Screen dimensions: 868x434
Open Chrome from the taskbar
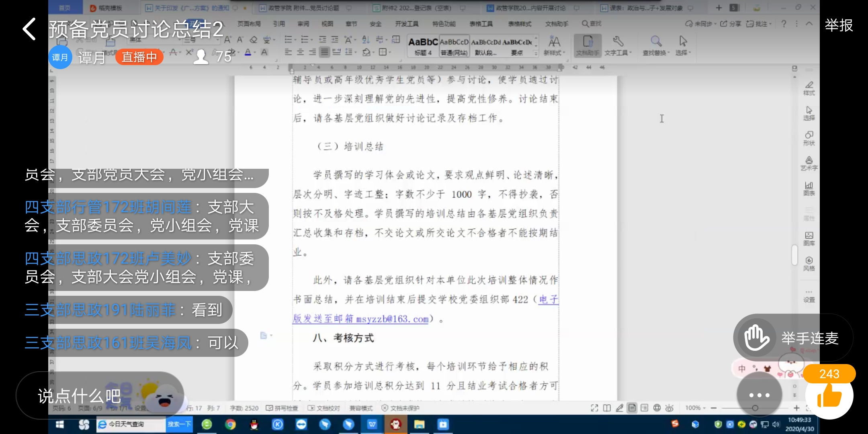pos(230,424)
